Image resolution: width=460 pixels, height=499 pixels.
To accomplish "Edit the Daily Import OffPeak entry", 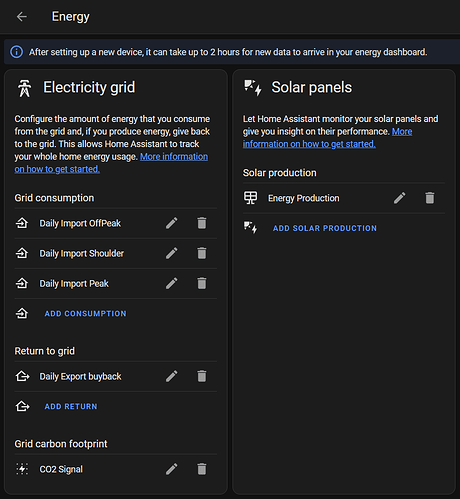I will pos(172,223).
